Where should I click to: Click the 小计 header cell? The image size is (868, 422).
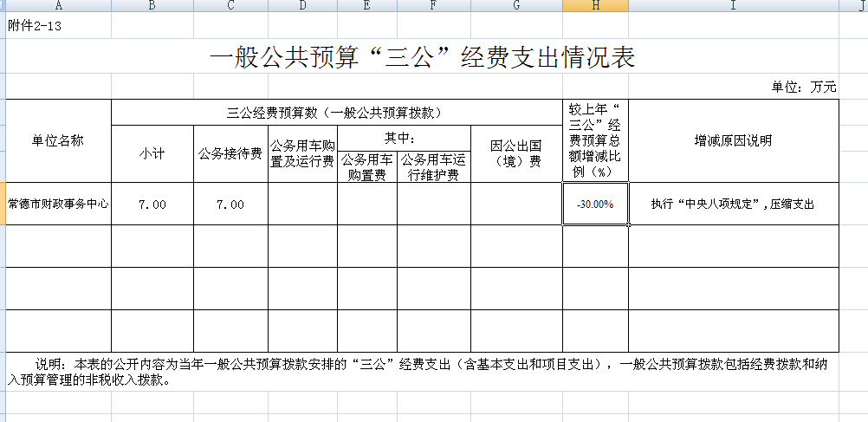pyautogui.click(x=152, y=153)
